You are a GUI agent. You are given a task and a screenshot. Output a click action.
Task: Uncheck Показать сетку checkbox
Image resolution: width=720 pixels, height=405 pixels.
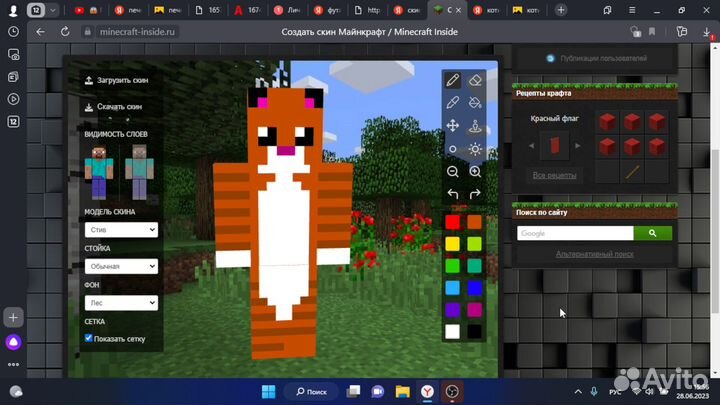click(x=89, y=338)
